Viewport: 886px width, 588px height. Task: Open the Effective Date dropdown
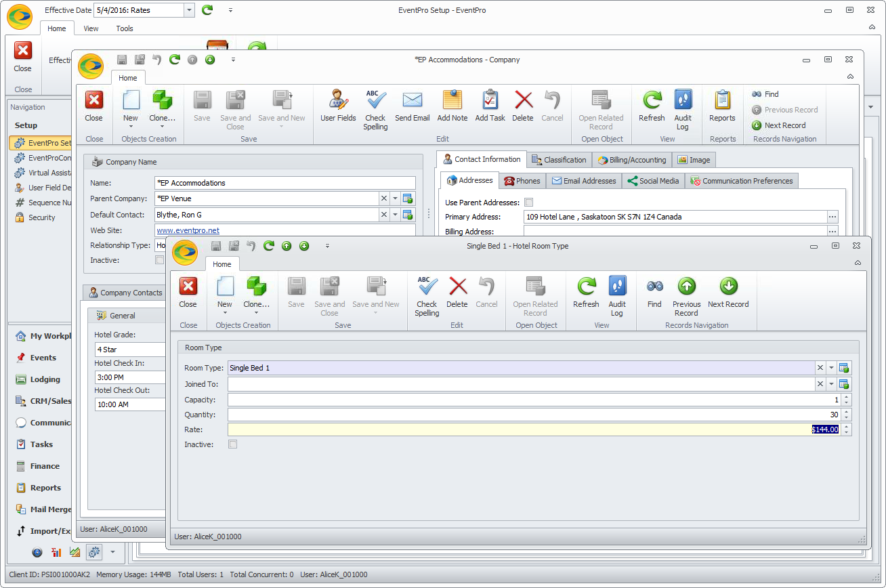pos(189,10)
